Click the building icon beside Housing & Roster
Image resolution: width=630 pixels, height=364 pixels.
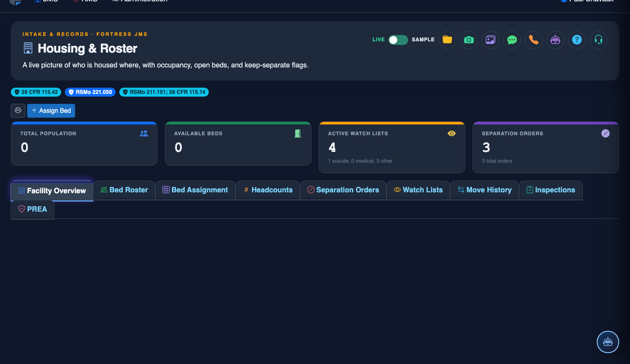pyautogui.click(x=28, y=48)
